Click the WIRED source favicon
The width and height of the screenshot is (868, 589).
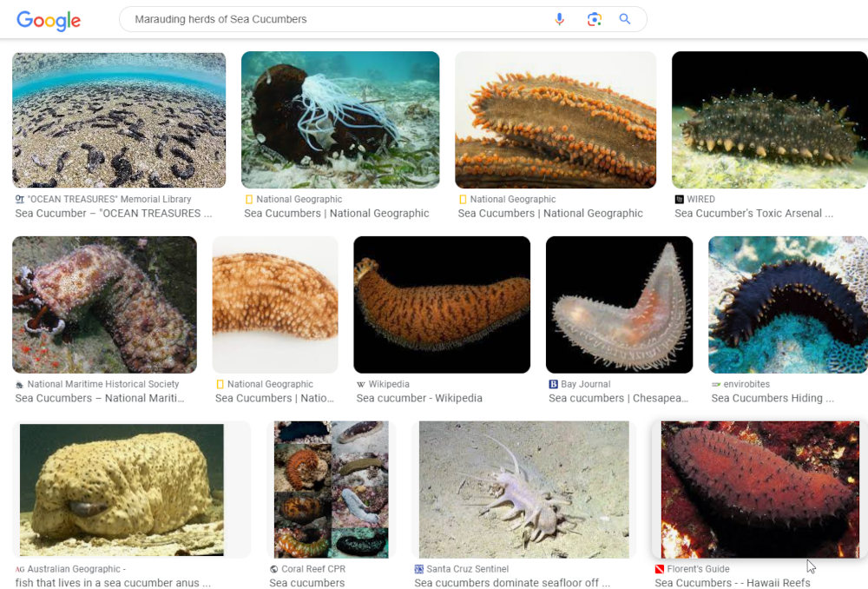coord(679,199)
